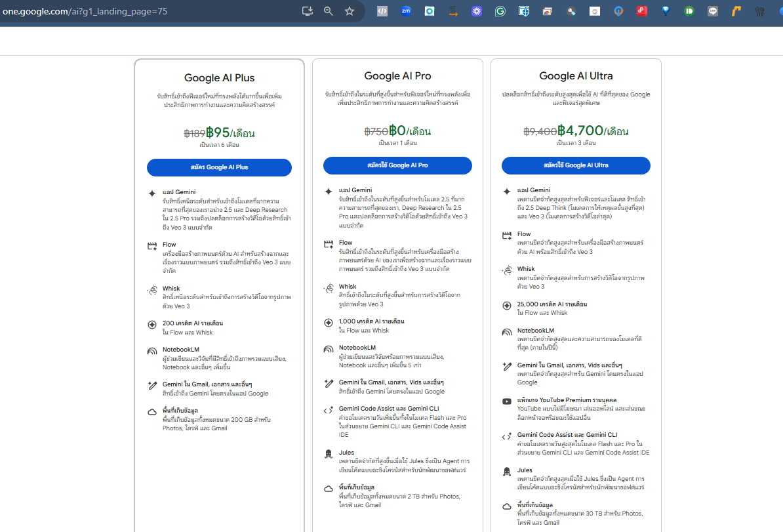Viewport: 783px width, 532px height.
Task: Click the สมัคร Google AI Plus button
Action: pos(219,167)
